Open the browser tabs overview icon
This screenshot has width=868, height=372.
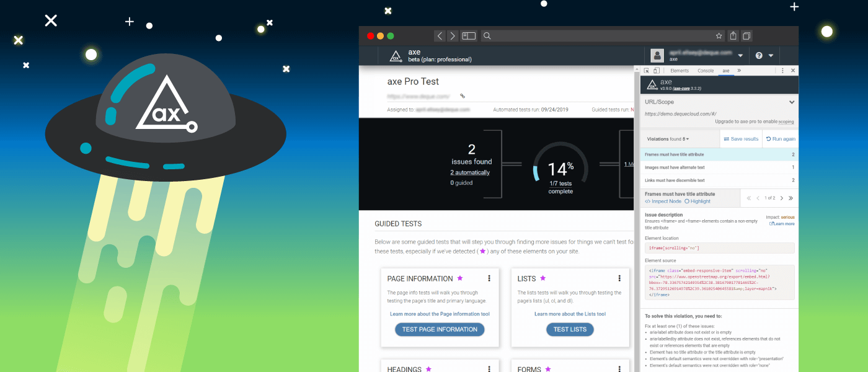[x=747, y=36]
